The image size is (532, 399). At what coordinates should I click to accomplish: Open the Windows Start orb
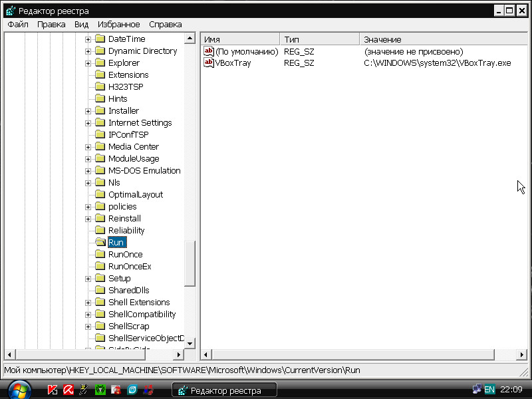[19, 390]
